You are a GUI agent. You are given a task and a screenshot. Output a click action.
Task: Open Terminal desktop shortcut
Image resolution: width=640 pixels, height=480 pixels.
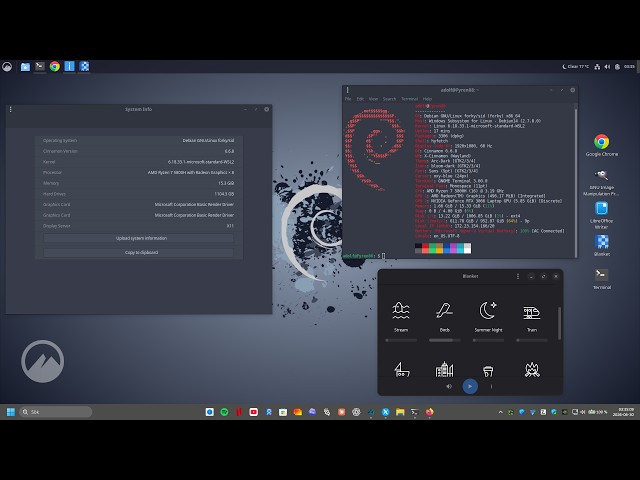[601, 279]
